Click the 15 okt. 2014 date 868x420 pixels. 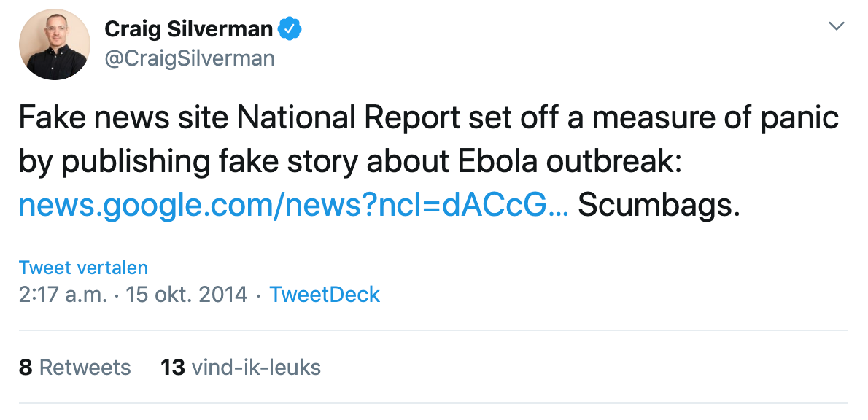coord(186,295)
